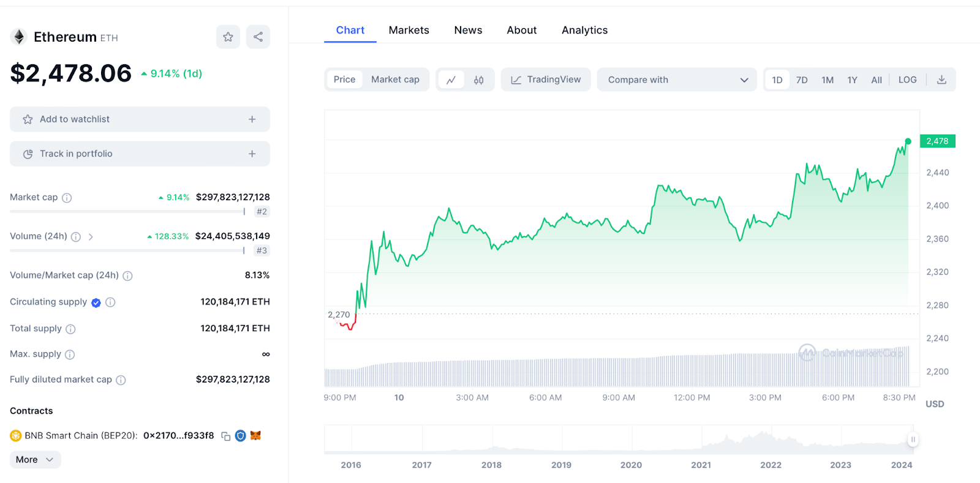Click the star icon in Add to watchlist

[28, 119]
